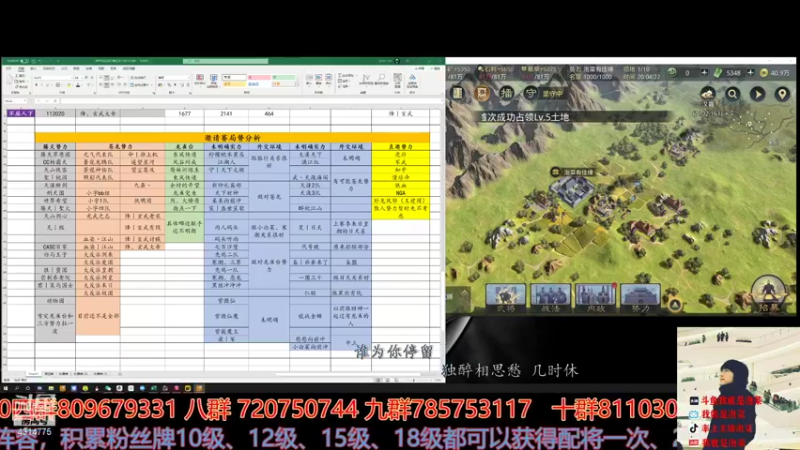The image size is (800, 450).
Task: Select the main city building on the map
Action: [x=572, y=190]
